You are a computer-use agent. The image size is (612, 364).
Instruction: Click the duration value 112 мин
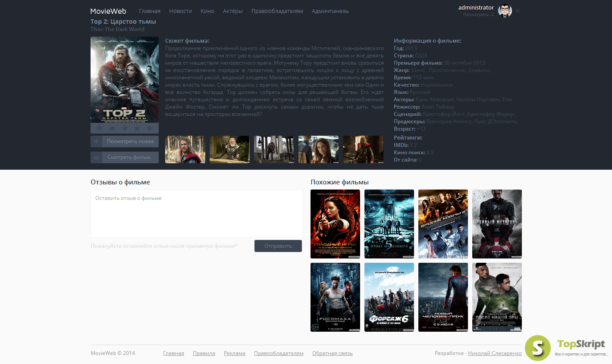point(424,78)
